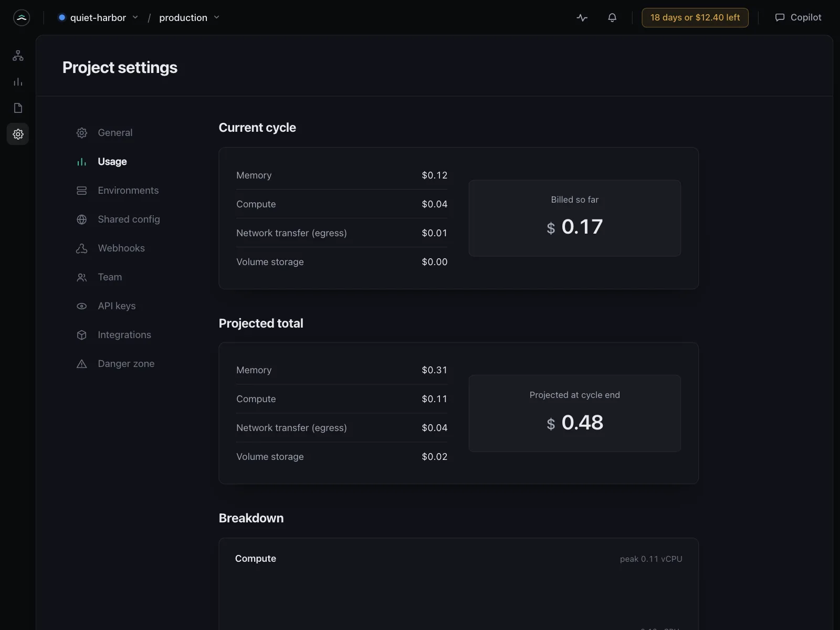The image size is (840, 630).
Task: Click the people icon beside Team
Action: [x=81, y=277]
